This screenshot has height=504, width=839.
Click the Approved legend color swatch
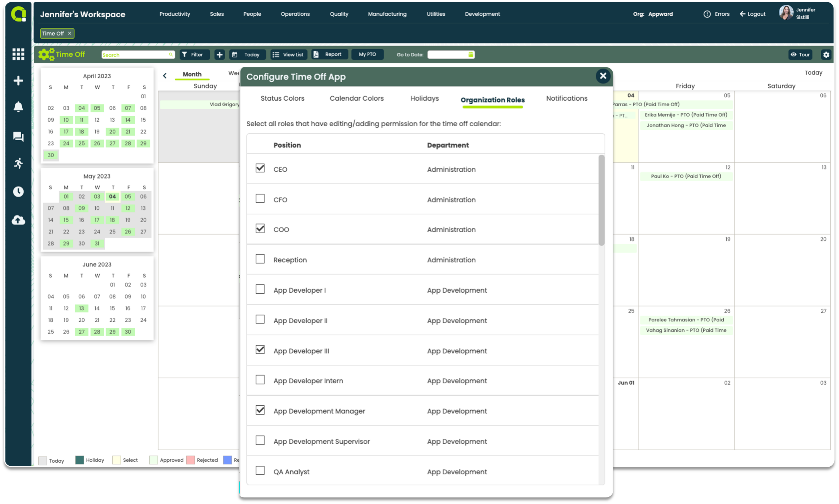point(153,460)
